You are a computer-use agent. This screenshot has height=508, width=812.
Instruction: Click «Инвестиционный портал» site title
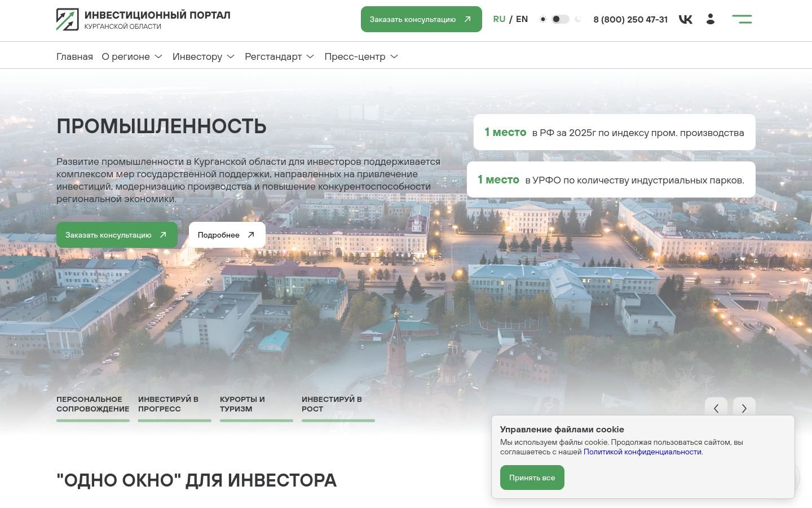click(x=157, y=15)
